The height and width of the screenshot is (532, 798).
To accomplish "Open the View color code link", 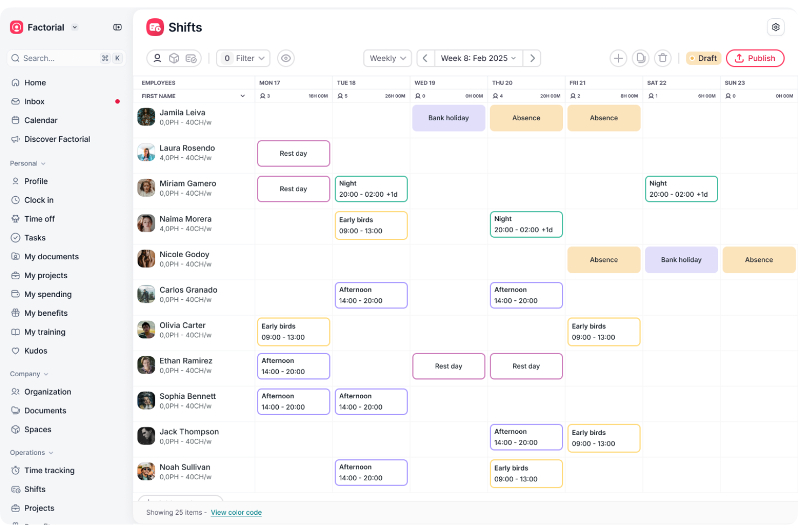I will (x=236, y=513).
